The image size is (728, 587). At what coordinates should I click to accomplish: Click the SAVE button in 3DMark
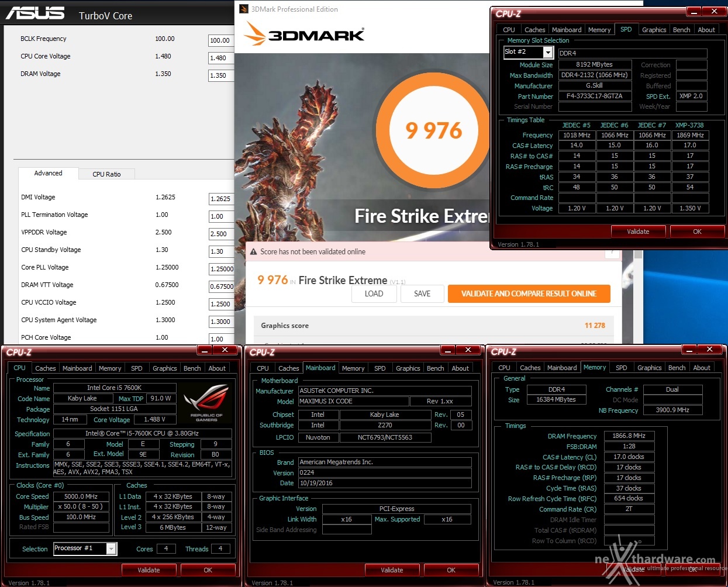click(422, 293)
